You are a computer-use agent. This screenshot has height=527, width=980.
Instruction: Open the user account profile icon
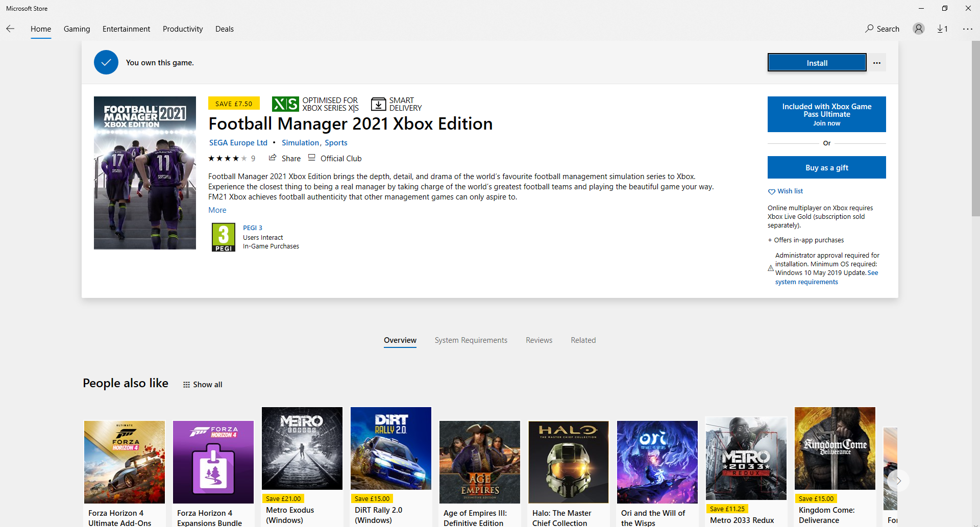(919, 29)
